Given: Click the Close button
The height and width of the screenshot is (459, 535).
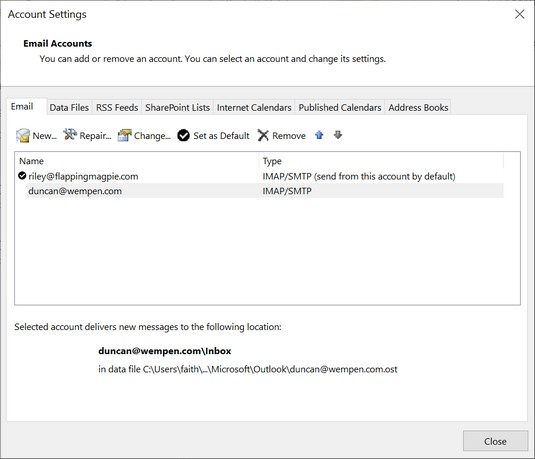Looking at the screenshot, I should click(495, 441).
